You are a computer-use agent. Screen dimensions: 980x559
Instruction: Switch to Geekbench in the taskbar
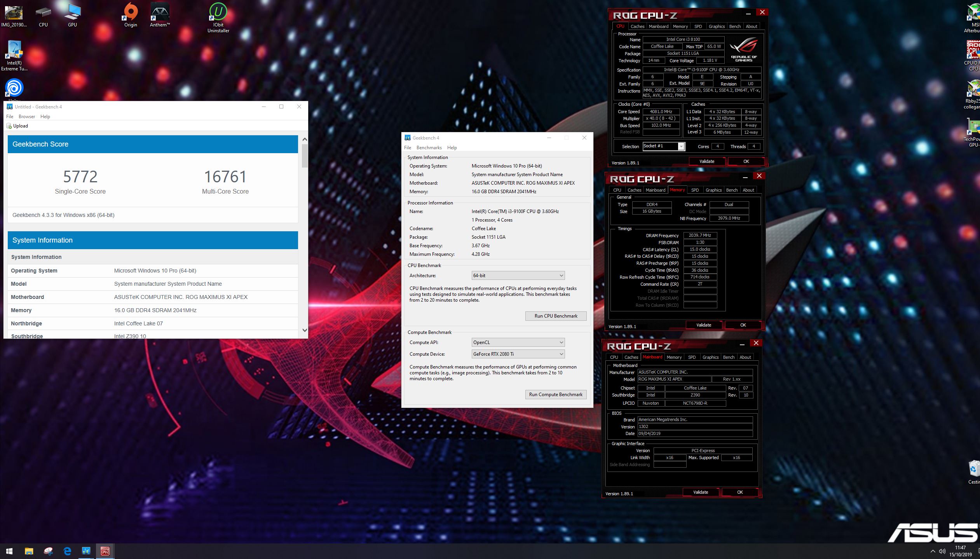tap(86, 551)
